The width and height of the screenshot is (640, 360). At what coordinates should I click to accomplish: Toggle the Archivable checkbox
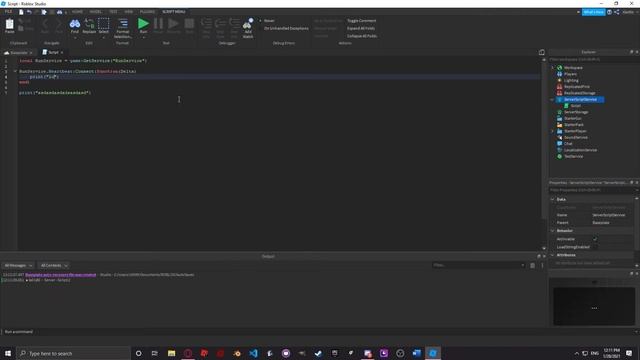[x=595, y=239]
